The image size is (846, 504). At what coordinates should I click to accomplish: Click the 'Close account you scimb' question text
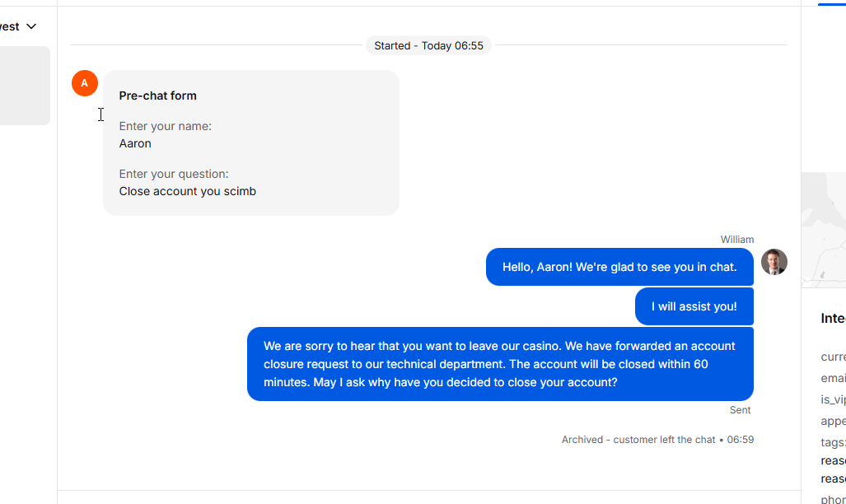187,192
